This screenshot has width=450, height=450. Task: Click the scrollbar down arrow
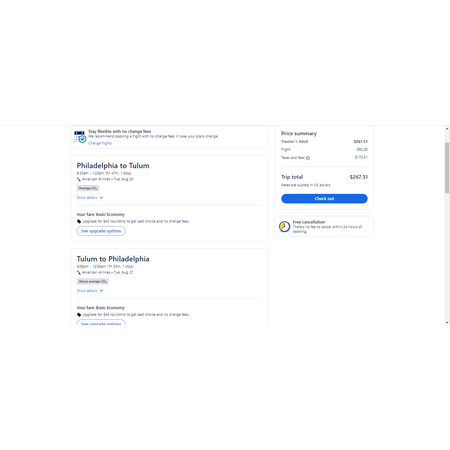[x=447, y=322]
